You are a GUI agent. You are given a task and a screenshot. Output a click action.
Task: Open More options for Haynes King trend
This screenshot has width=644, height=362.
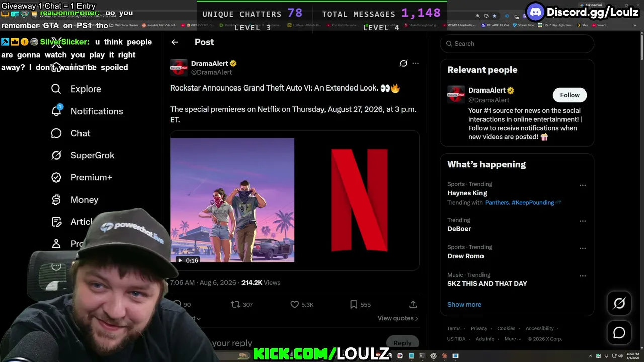(x=583, y=185)
